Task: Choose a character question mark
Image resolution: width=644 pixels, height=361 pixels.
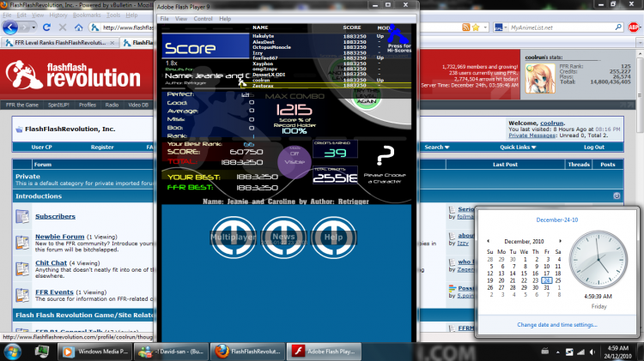Action: click(386, 156)
